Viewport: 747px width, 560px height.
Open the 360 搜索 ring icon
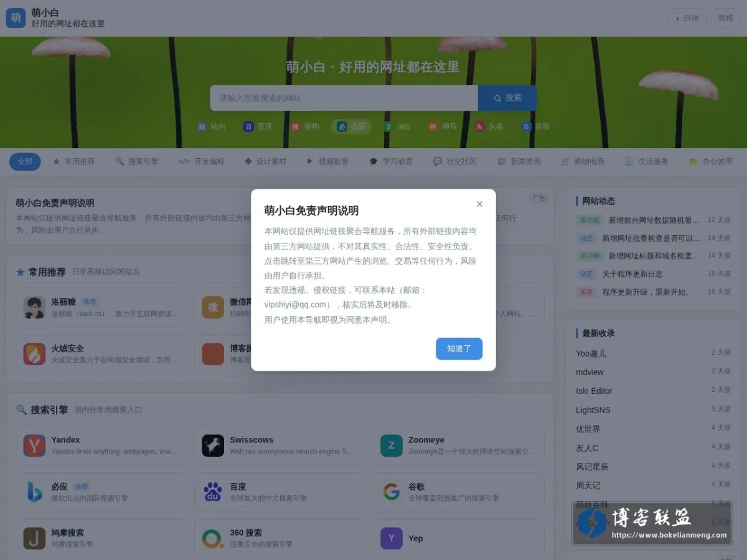pyautogui.click(x=213, y=538)
